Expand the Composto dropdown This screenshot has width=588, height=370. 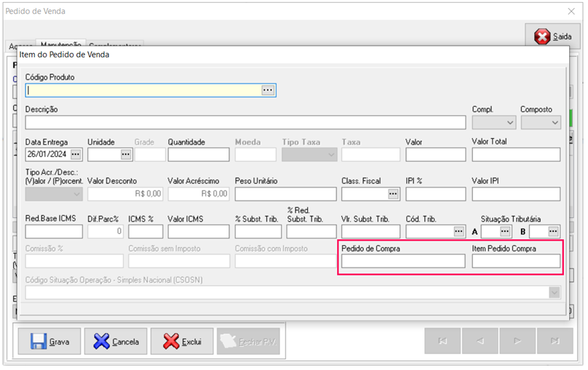(x=541, y=122)
